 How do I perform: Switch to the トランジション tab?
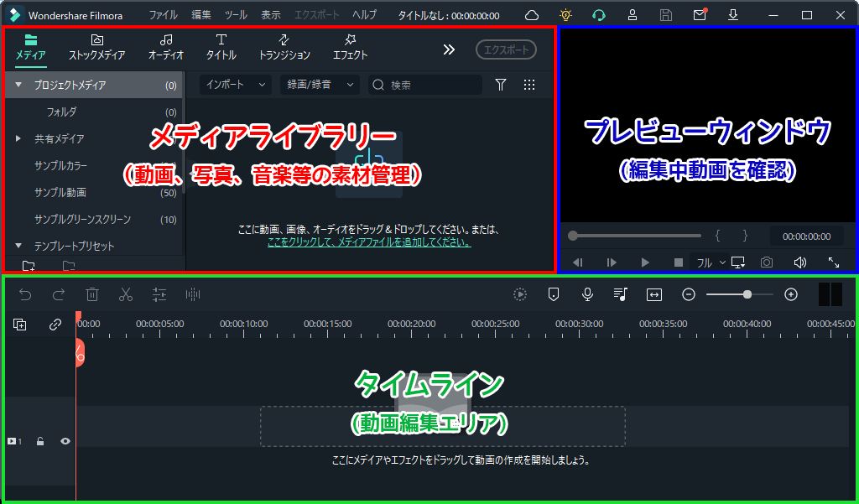coord(284,47)
